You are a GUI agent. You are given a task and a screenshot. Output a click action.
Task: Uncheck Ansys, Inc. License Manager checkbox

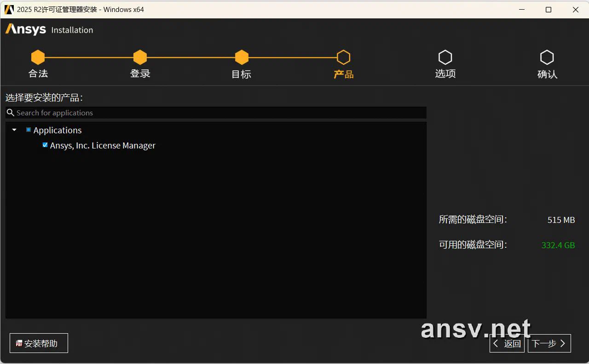[45, 145]
